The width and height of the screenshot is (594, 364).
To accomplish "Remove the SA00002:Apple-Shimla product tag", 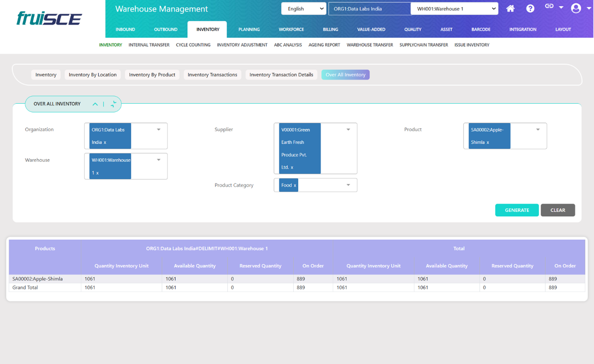I will (x=488, y=142).
